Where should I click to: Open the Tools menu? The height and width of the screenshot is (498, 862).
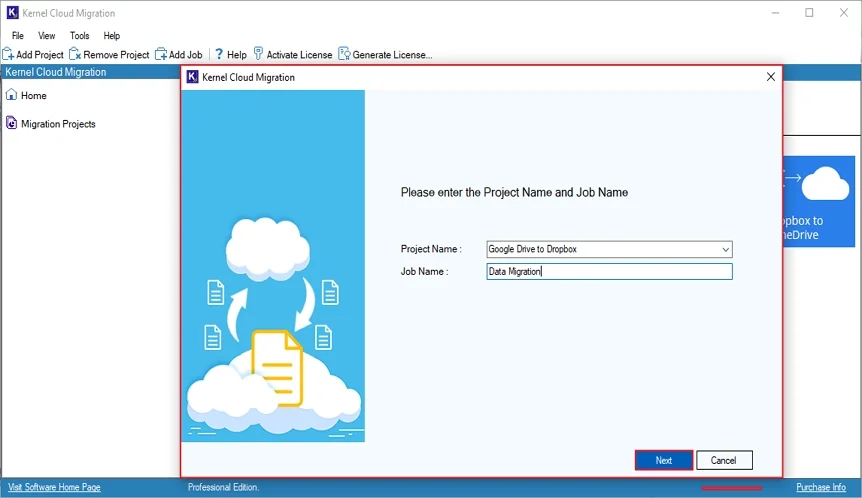[79, 36]
